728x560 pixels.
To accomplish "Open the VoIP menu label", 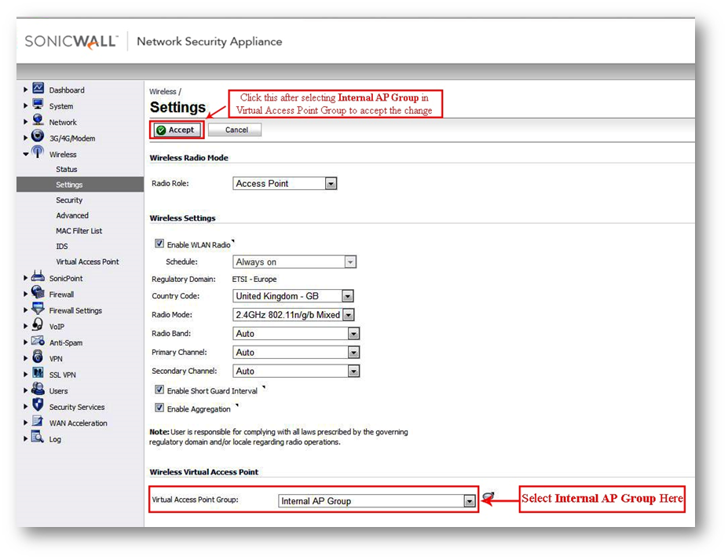I will click(57, 327).
